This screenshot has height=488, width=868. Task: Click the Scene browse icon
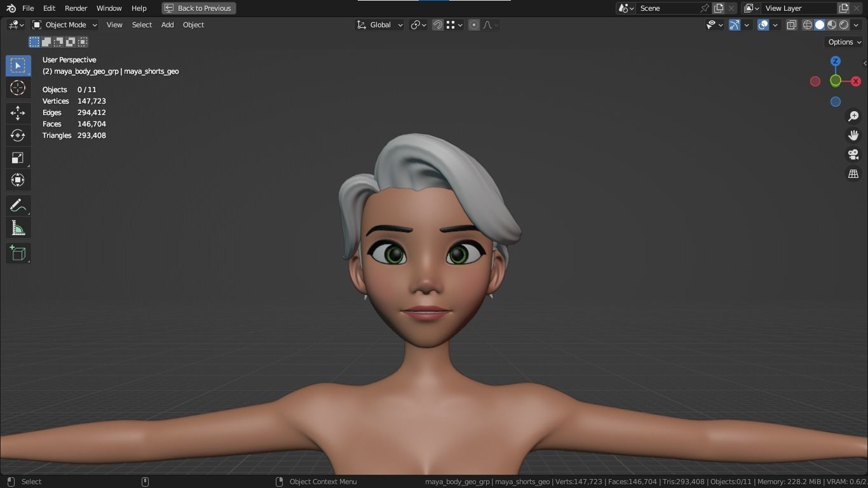[627, 8]
